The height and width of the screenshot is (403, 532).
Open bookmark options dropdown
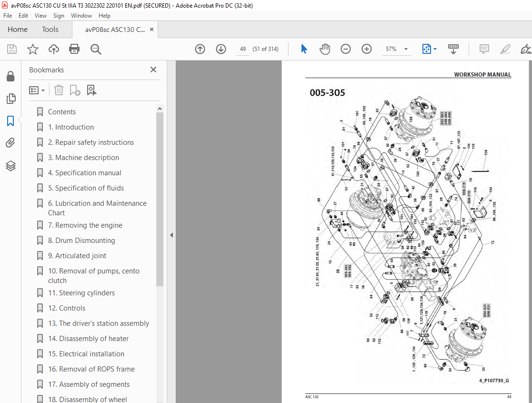[37, 90]
